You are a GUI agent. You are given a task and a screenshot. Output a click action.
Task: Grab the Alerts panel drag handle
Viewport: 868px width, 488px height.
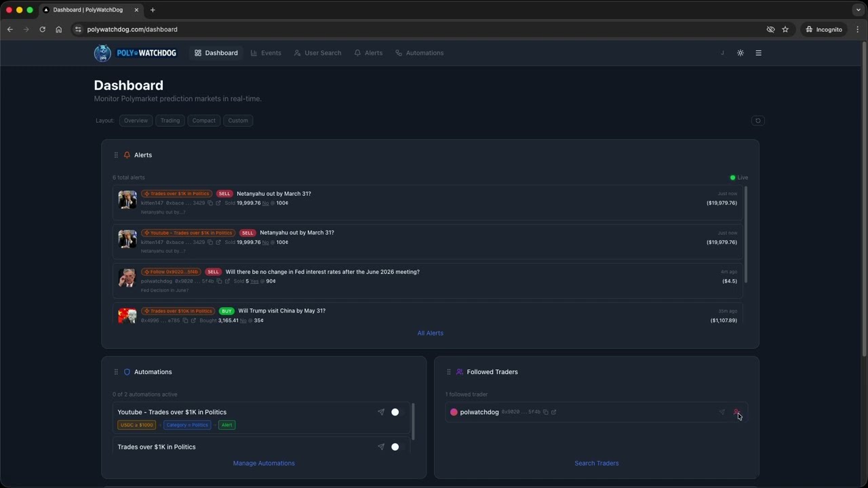tap(116, 155)
